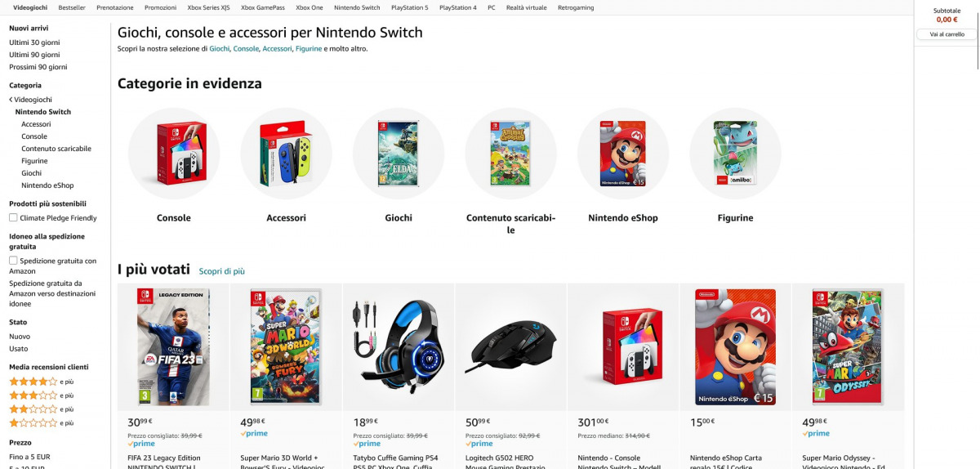
Task: Open the Accessori Joy-Con category image
Action: coord(286,154)
